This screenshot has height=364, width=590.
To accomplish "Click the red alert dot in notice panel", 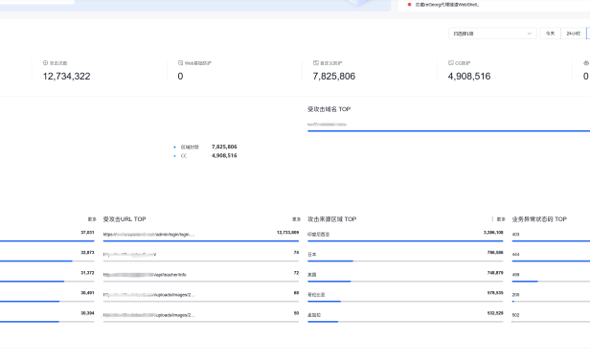I will 409,5.
